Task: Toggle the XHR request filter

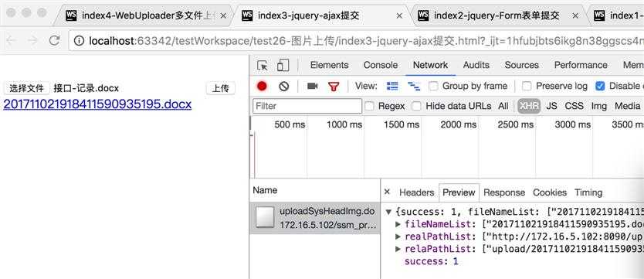Action: click(529, 106)
